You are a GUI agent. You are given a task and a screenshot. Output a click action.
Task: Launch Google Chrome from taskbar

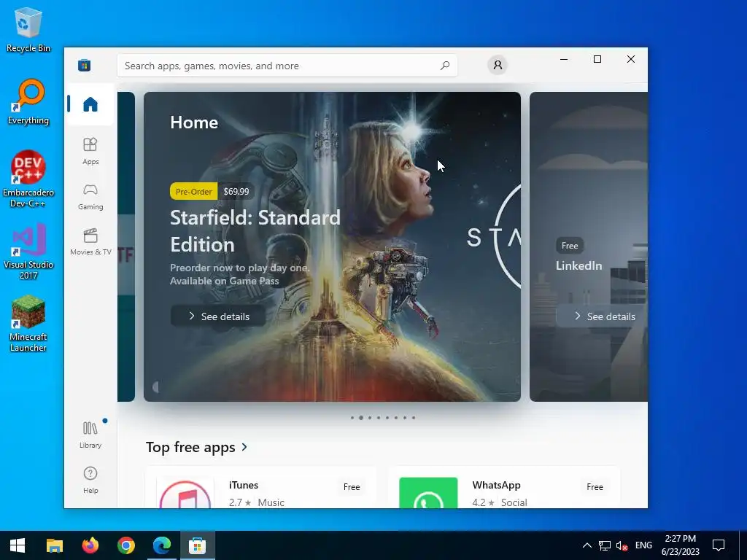click(125, 545)
